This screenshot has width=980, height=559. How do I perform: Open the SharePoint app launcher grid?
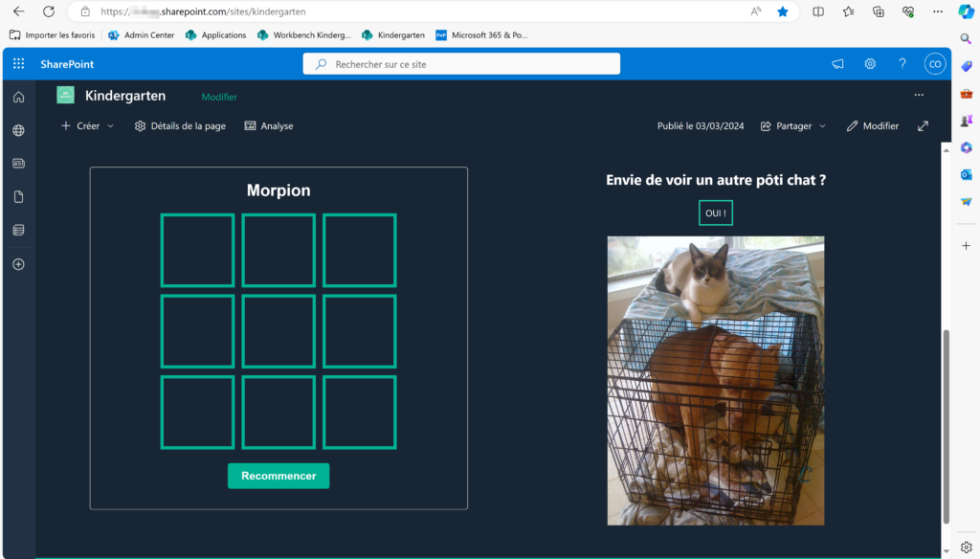(x=19, y=64)
